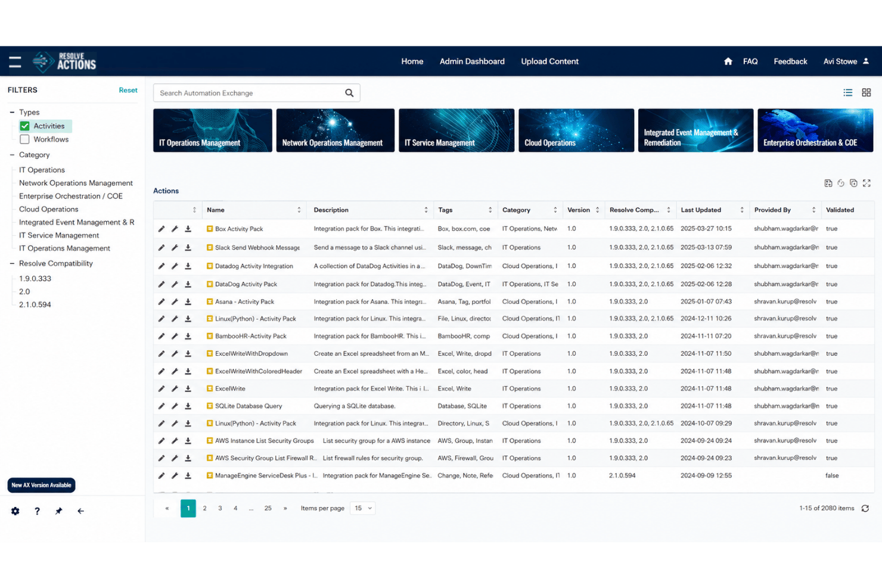Open the FAQ page
This screenshot has height=588, width=882.
[x=750, y=61]
